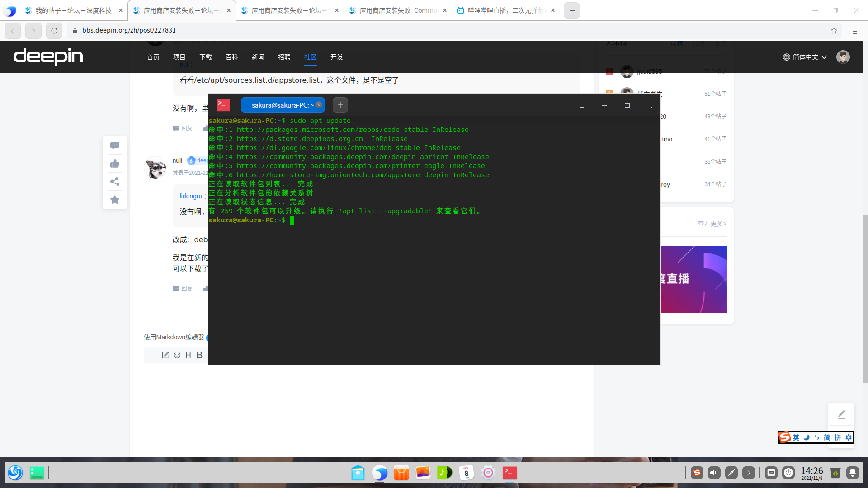The height and width of the screenshot is (488, 868).
Task: Favorite the post with the star icon
Action: 115,200
